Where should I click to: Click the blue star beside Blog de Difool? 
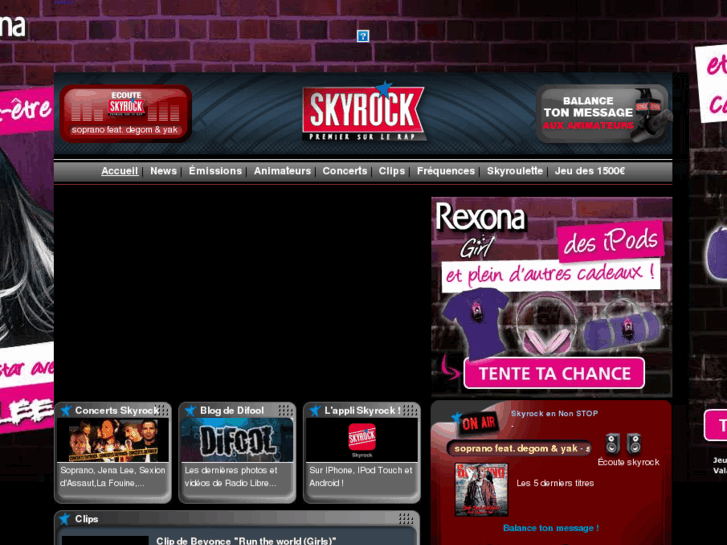point(191,410)
